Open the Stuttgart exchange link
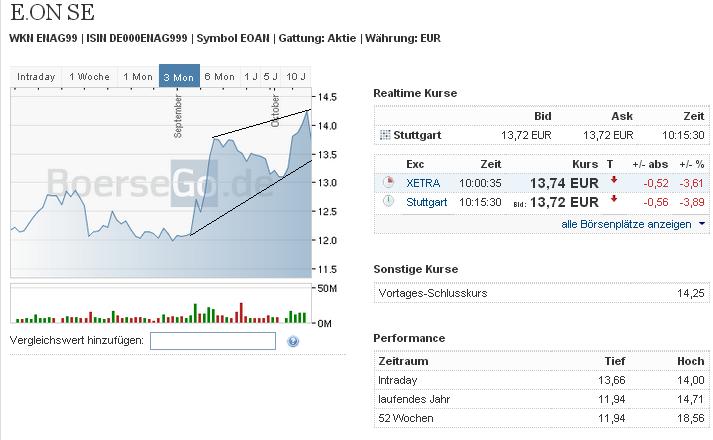Viewport: 713px width, 440px height. [427, 202]
